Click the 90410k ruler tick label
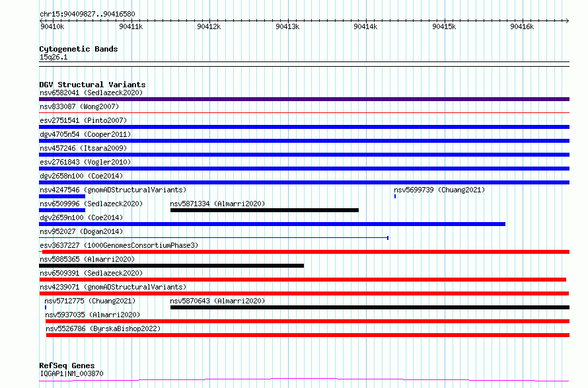Image resolution: width=588 pixels, height=388 pixels. (52, 26)
